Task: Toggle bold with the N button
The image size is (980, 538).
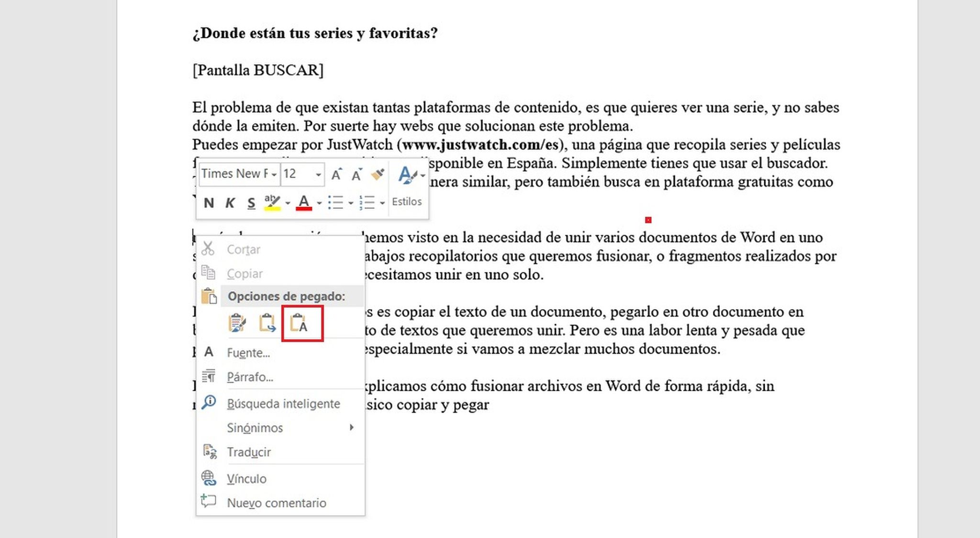Action: pos(208,203)
